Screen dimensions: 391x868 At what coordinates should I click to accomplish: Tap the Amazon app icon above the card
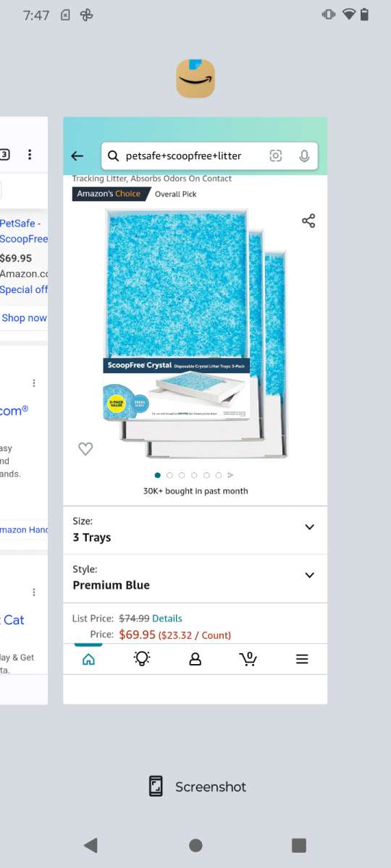point(195,78)
